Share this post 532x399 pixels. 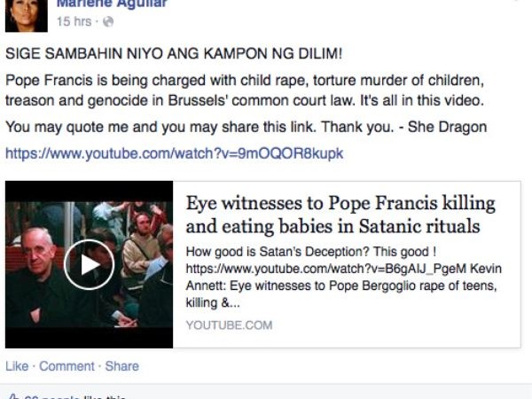[121, 366]
